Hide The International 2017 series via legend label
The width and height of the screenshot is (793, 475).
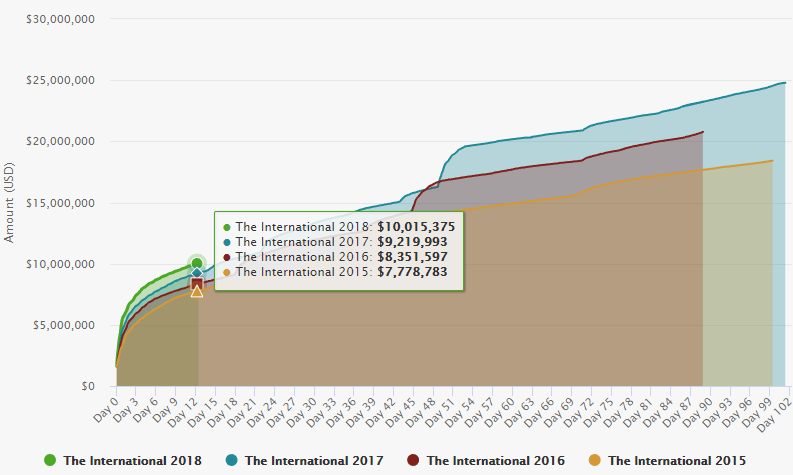point(314,460)
